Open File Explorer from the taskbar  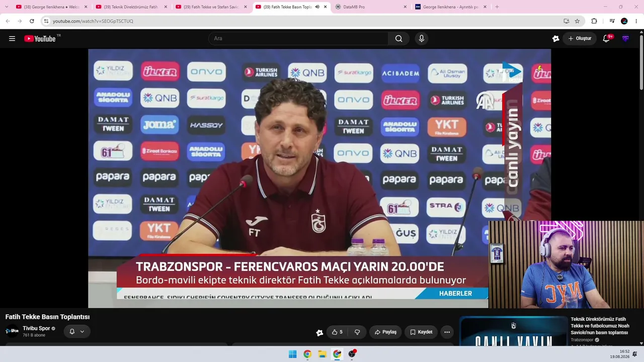pyautogui.click(x=322, y=354)
